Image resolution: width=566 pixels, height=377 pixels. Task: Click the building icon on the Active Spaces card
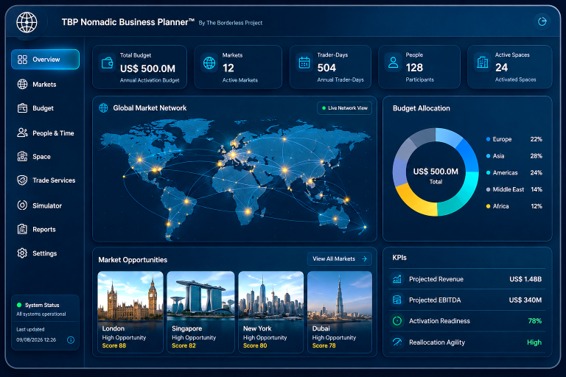point(482,62)
